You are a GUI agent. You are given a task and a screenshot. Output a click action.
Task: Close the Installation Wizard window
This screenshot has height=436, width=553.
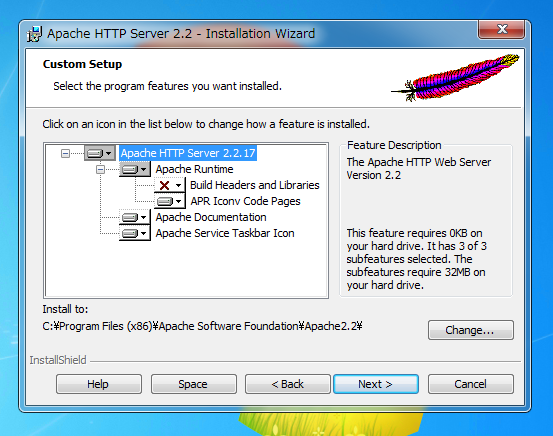click(x=502, y=29)
